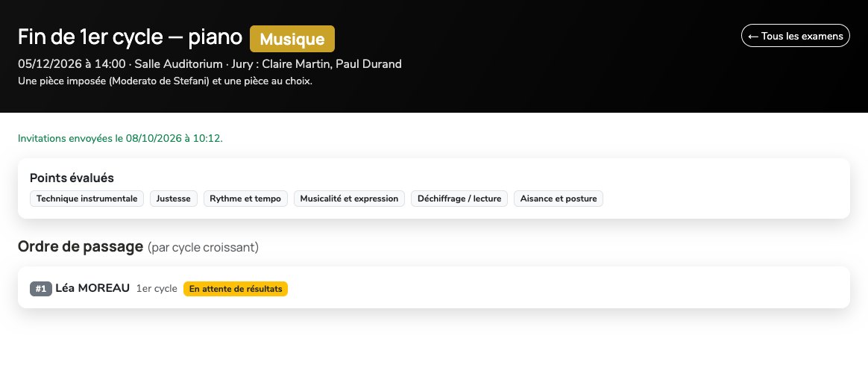The width and height of the screenshot is (868, 368).
Task: Open Léa MOREAU candidate row
Action: point(433,287)
